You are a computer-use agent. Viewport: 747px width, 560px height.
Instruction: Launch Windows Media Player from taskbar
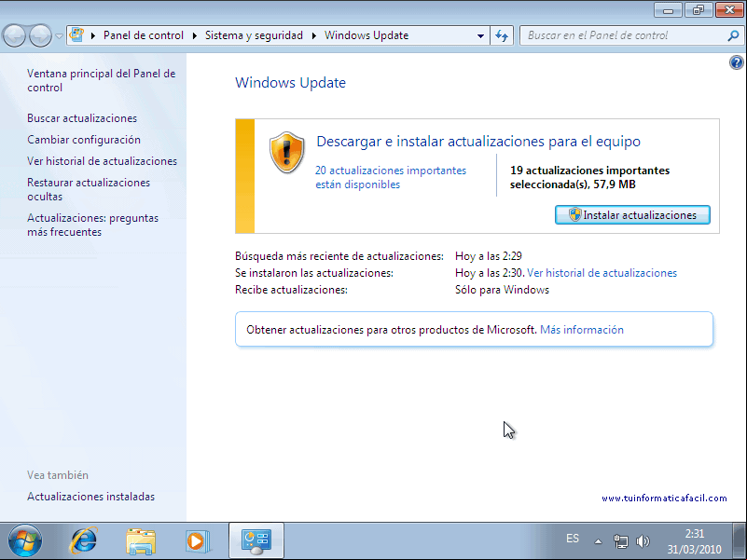(x=197, y=541)
